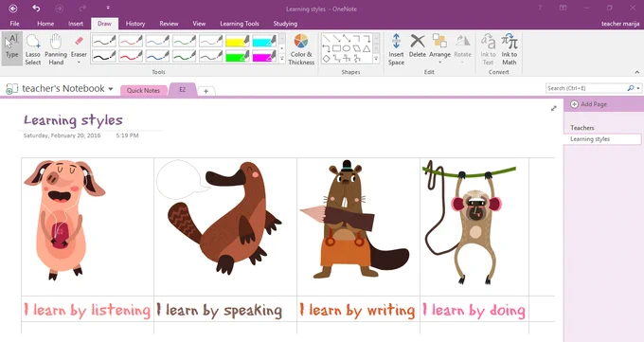Switch to the Insert tab
This screenshot has width=644, height=342.
coord(76,24)
